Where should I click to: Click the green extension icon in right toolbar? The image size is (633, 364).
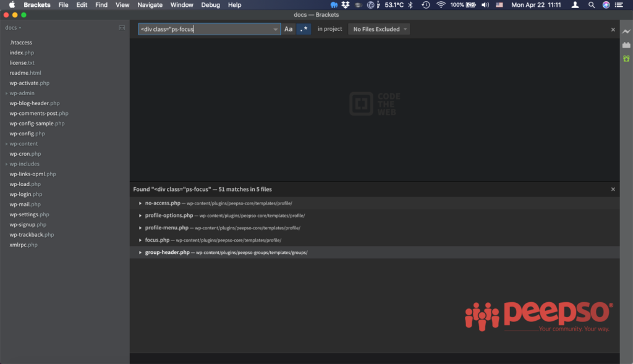click(626, 59)
